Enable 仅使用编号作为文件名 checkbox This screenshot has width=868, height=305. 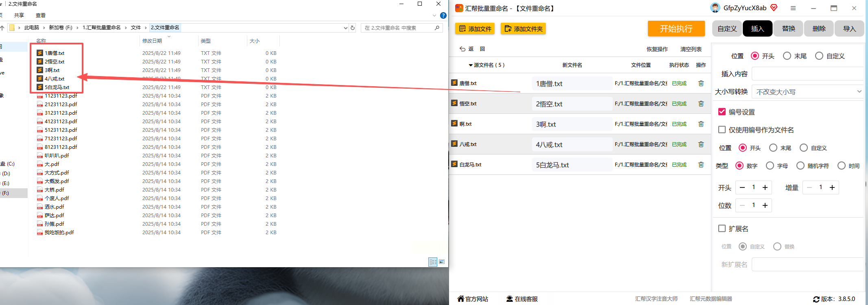click(722, 130)
